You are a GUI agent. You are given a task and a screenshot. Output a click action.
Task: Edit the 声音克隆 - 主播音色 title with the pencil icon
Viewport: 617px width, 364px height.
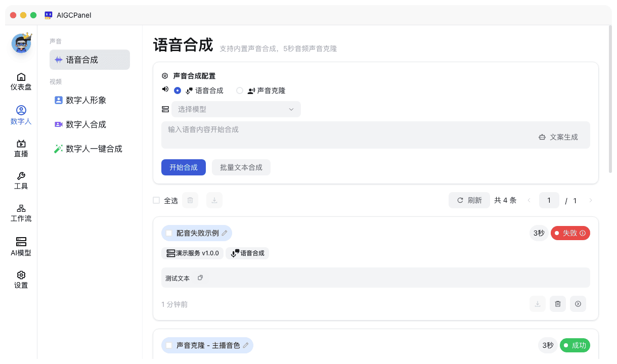coord(246,345)
